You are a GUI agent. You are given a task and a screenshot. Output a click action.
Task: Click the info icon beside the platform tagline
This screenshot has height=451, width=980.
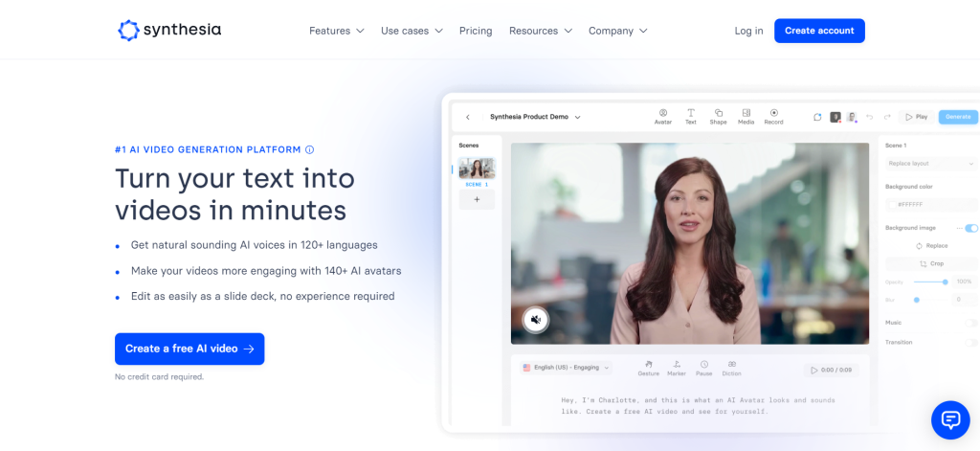309,149
